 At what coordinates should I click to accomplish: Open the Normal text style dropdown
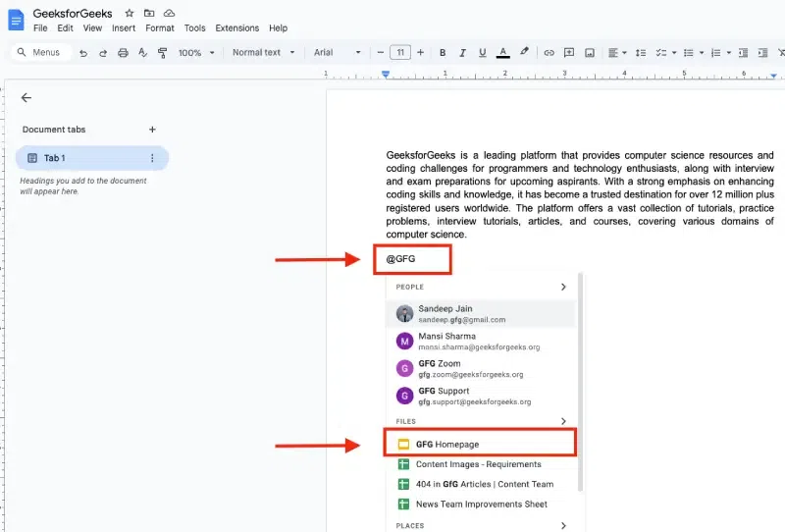point(263,52)
